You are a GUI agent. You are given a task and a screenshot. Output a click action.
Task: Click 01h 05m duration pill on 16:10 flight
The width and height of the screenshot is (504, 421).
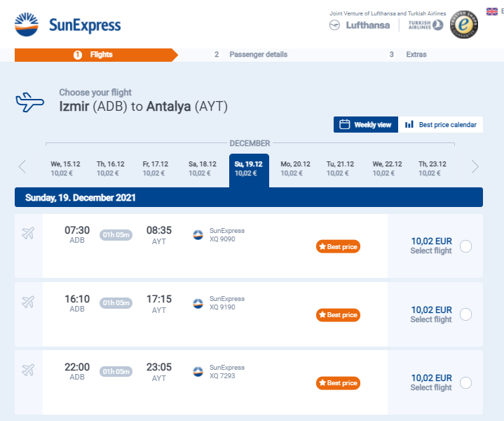pos(116,303)
